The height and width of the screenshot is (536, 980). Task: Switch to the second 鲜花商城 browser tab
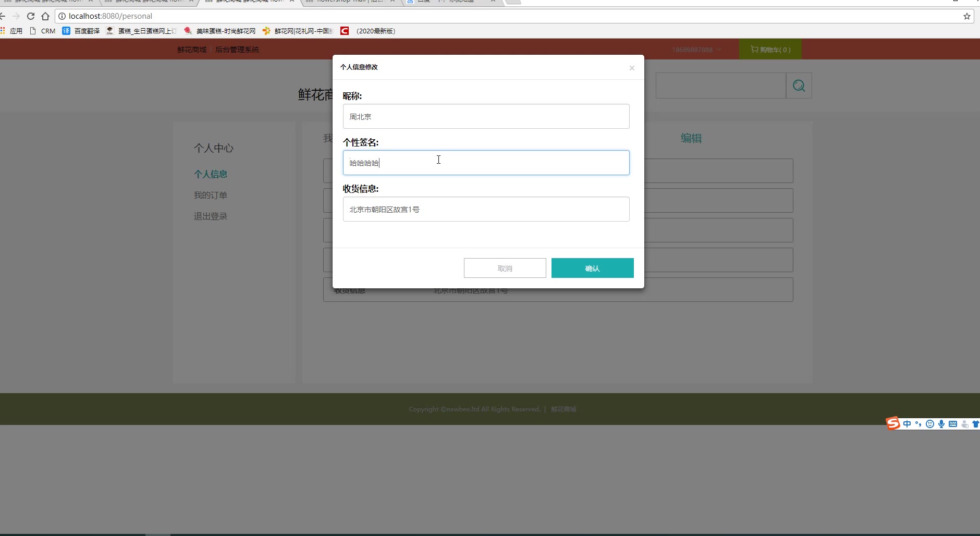149,2
